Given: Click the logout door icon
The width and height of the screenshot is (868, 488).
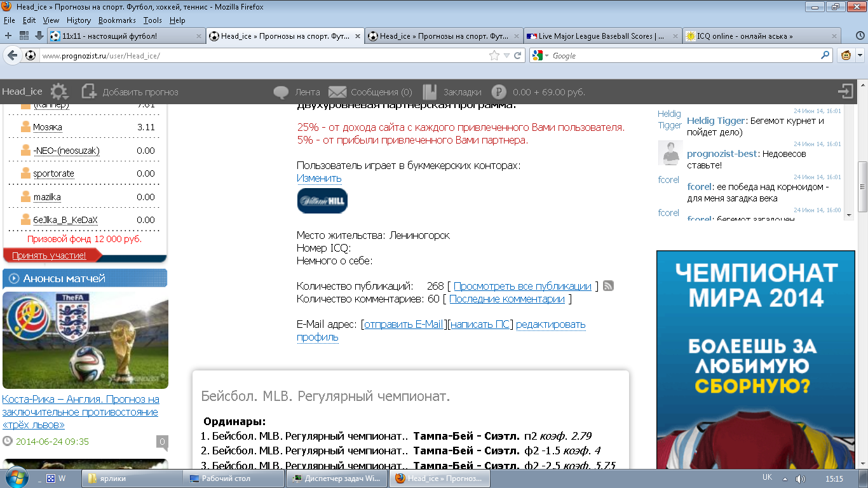Looking at the screenshot, I should click(846, 91).
